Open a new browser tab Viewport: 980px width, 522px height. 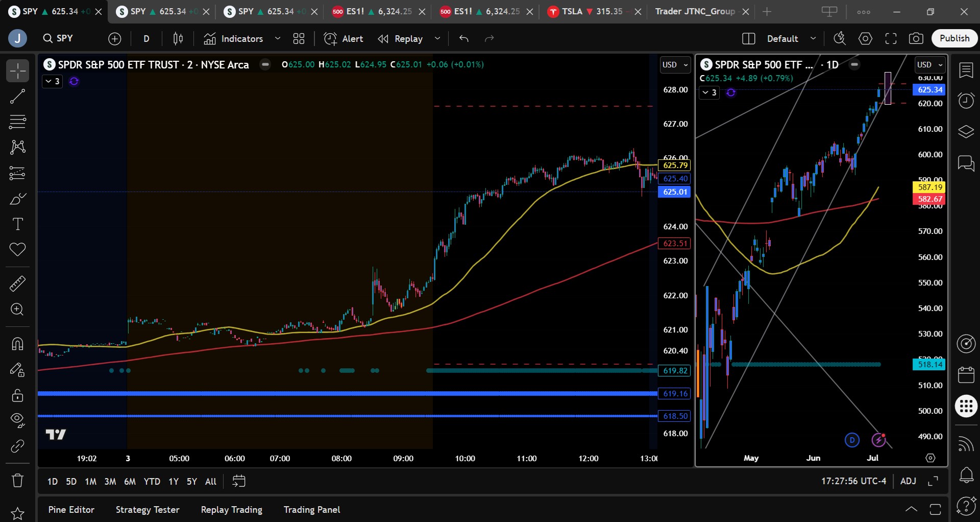coord(767,12)
